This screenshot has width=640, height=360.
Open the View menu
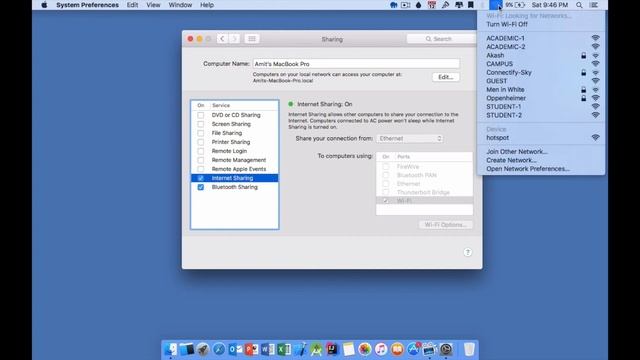click(153, 5)
